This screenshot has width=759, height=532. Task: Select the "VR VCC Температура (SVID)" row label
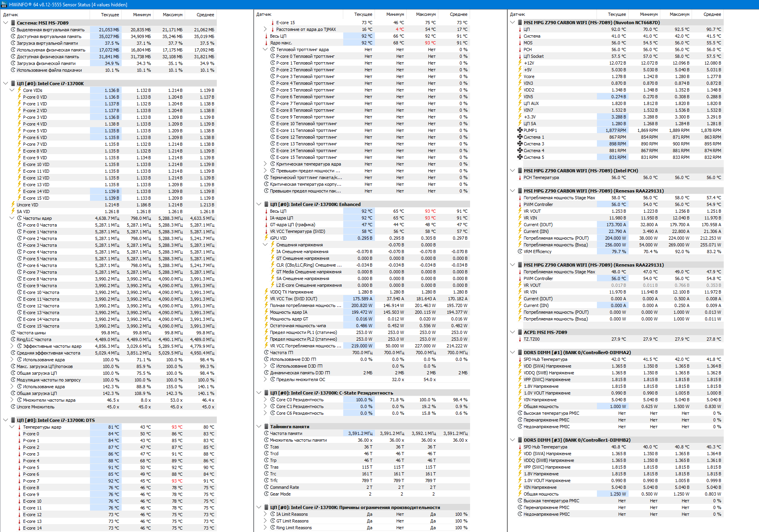[297, 231]
